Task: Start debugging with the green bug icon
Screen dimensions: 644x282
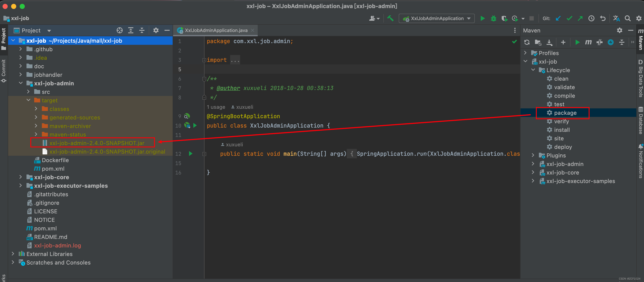Action: pos(493,18)
